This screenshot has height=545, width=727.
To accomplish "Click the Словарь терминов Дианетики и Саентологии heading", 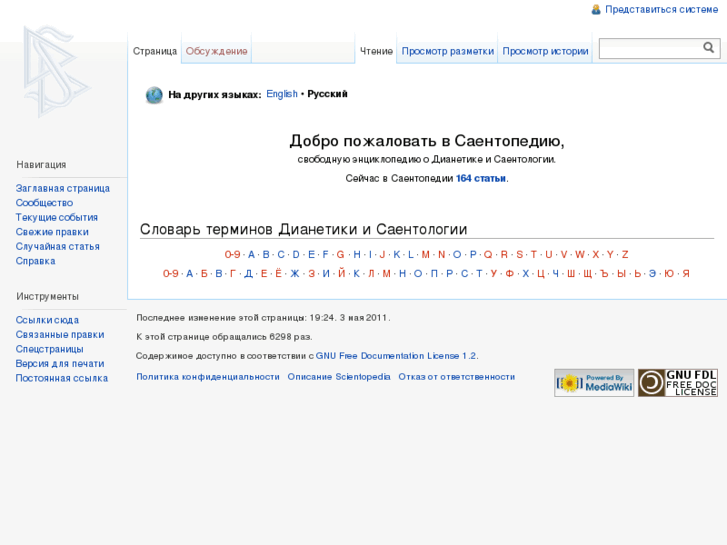I will coord(304,229).
